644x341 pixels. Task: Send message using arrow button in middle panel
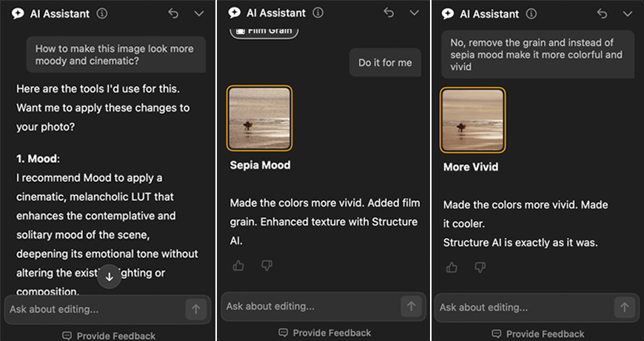click(x=411, y=306)
